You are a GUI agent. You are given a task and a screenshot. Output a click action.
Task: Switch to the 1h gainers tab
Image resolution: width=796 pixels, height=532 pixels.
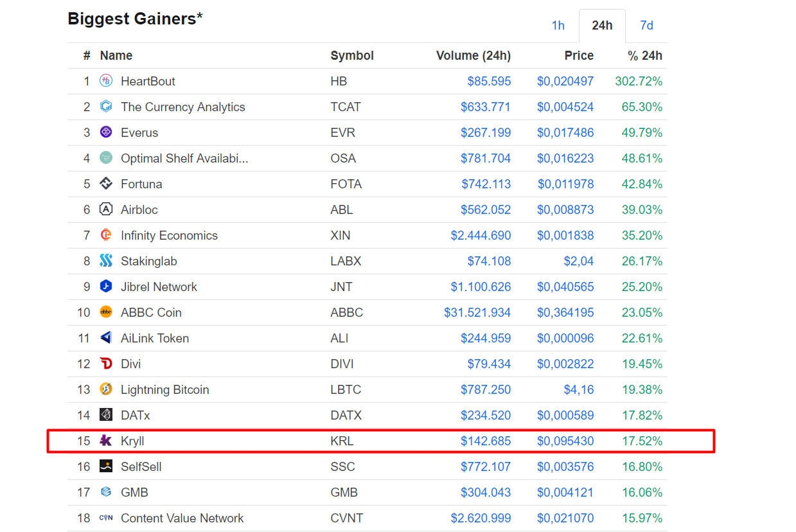pos(558,26)
